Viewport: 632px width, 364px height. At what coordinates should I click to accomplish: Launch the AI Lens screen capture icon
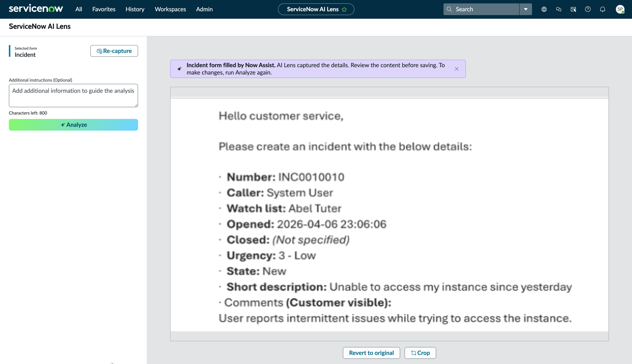[x=573, y=9]
